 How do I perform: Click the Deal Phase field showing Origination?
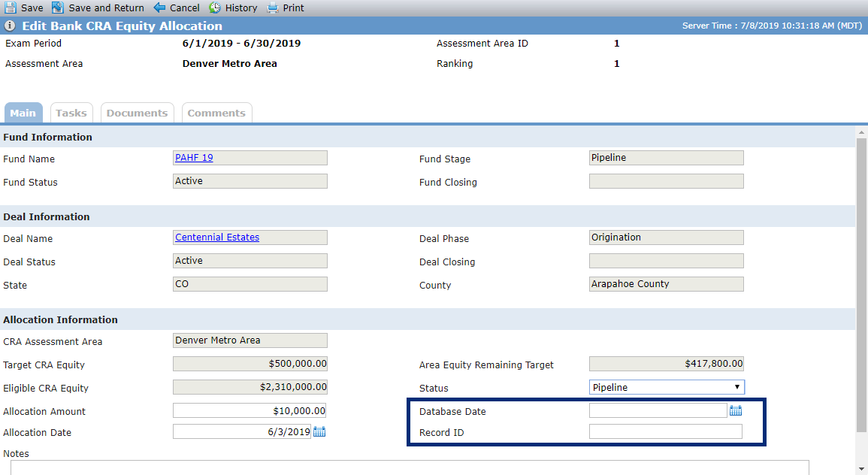667,237
